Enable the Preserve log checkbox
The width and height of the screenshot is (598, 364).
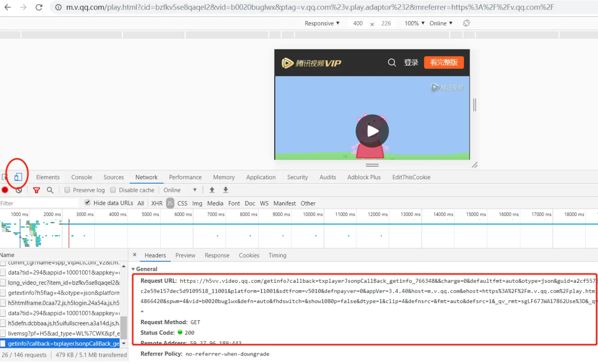click(x=67, y=190)
